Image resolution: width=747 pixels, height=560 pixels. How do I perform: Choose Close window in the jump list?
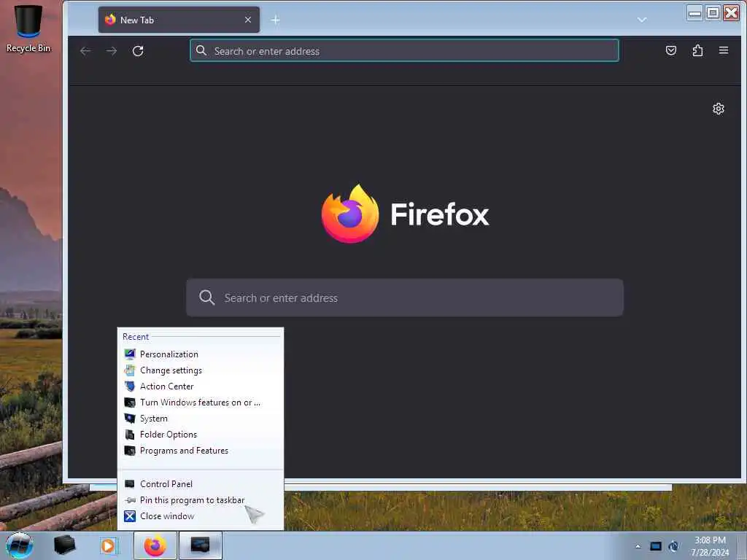tap(200, 516)
